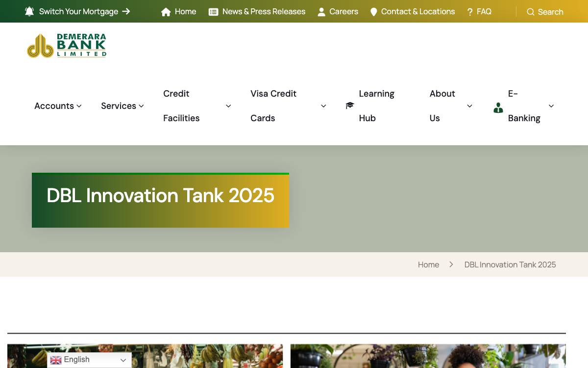Expand the E-Banking chevron
This screenshot has width=588, height=368.
tap(551, 106)
